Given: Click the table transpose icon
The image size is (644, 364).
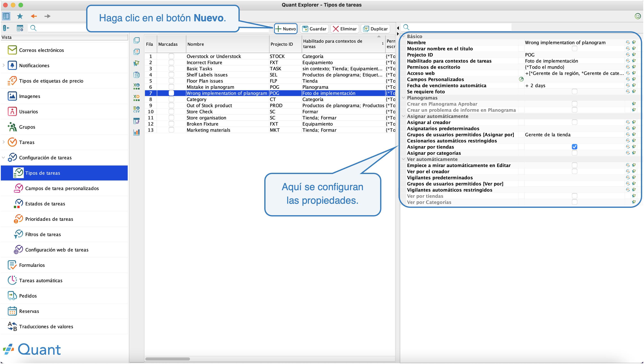Looking at the screenshot, I should tap(137, 121).
